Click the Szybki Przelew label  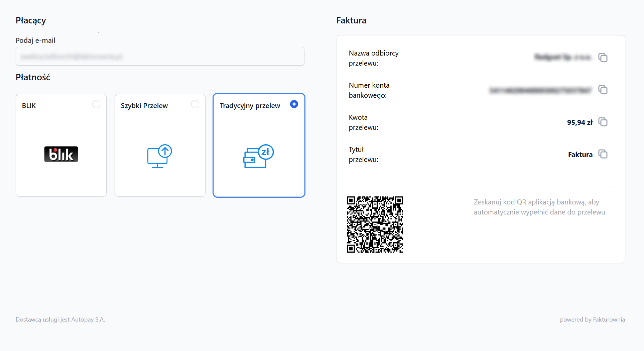click(144, 106)
